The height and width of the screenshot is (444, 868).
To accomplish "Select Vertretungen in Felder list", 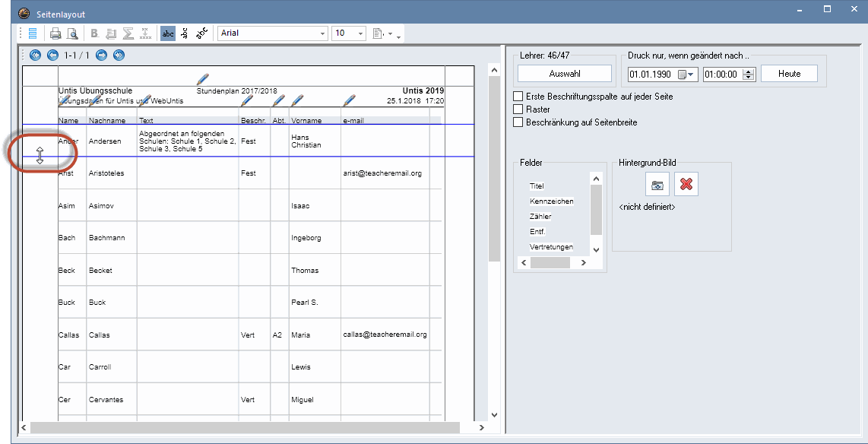I will tap(551, 247).
